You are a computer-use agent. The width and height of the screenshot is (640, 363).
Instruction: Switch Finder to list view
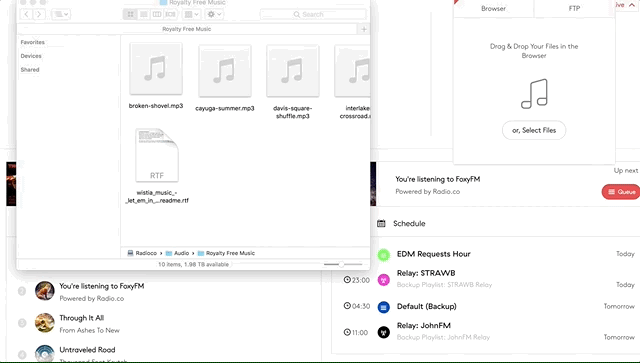[x=144, y=14]
